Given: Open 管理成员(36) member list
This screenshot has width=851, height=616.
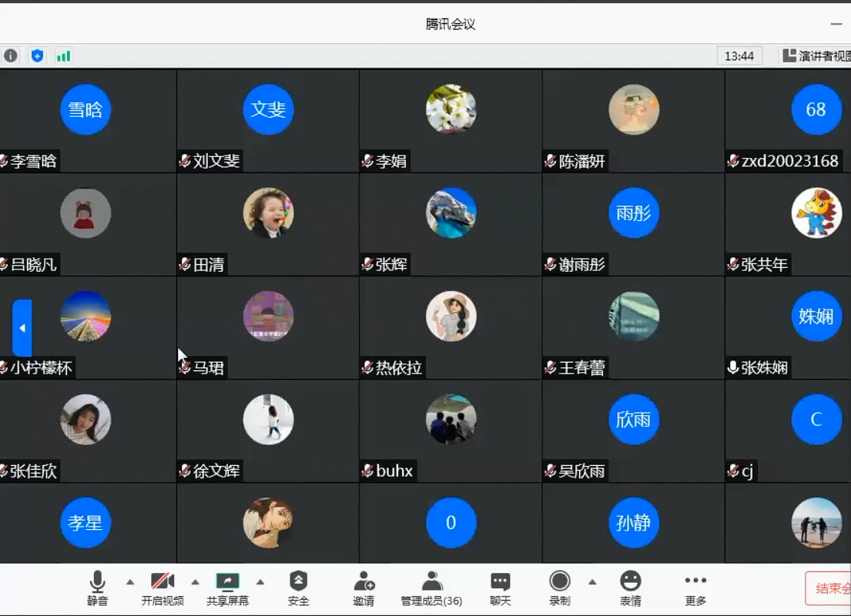Looking at the screenshot, I should pos(431,588).
